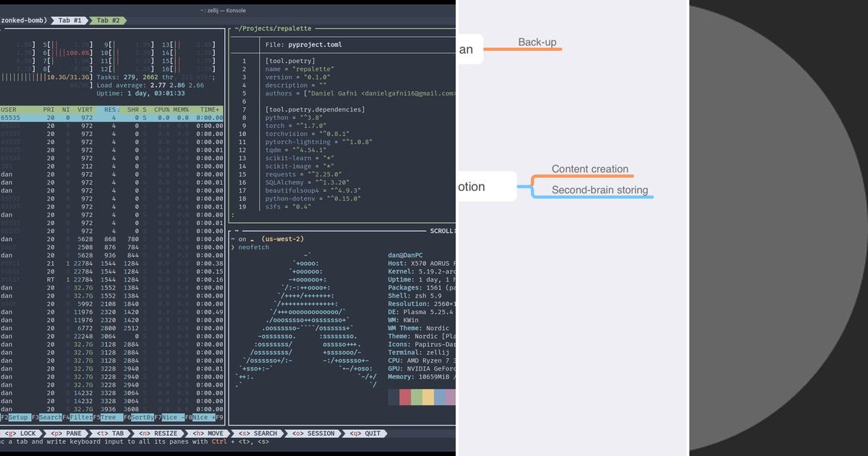Sort htop by TIME+ column header
Image resolution: width=868 pixels, height=456 pixels.
(210, 110)
